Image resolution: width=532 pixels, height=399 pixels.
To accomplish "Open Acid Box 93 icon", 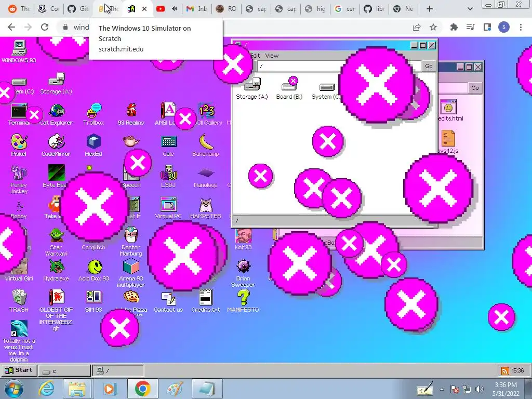I will click(94, 270).
